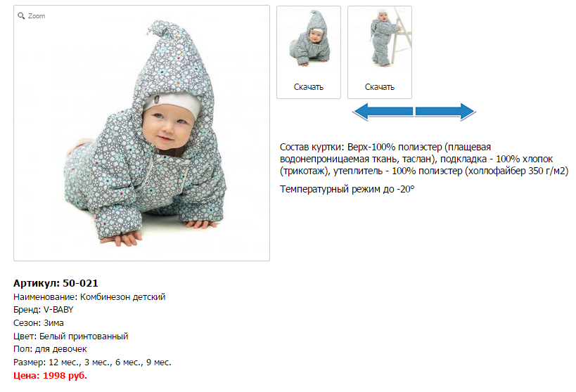Image resolution: width=576 pixels, height=392 pixels.
Task: Click the Zoom label text
Action: 37,16
